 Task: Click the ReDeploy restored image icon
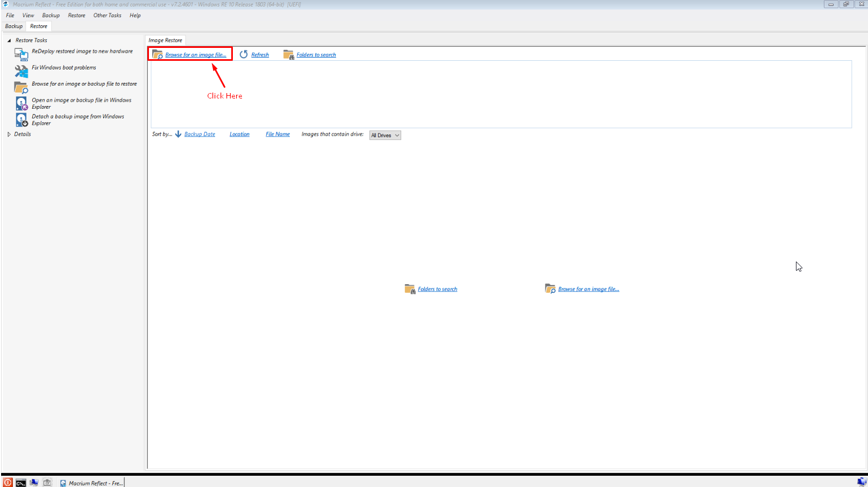point(21,54)
